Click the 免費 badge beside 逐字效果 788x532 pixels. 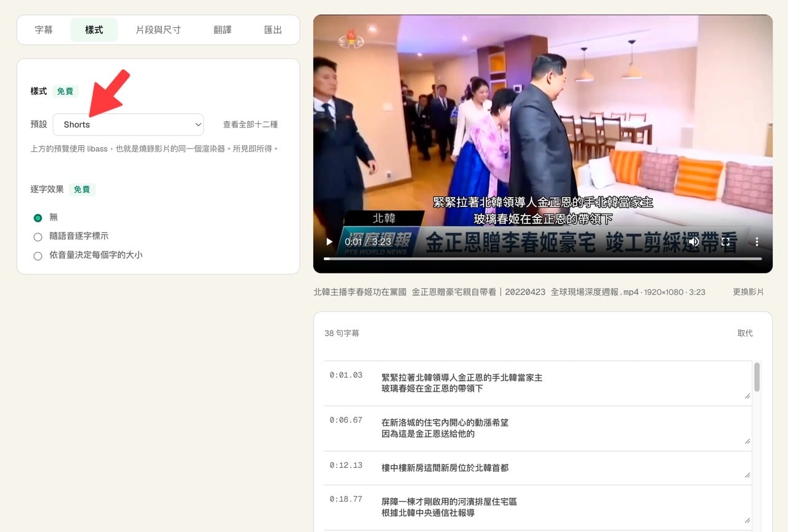[82, 190]
